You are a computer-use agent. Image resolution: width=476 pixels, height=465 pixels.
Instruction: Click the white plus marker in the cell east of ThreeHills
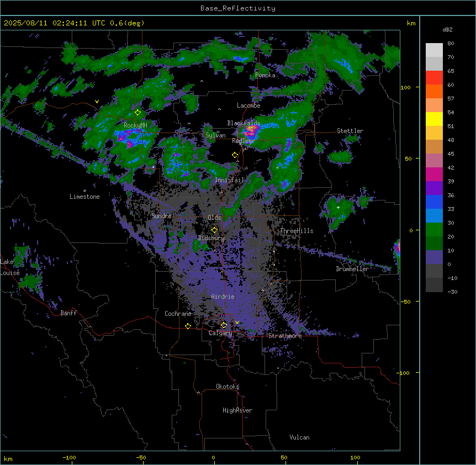click(338, 207)
